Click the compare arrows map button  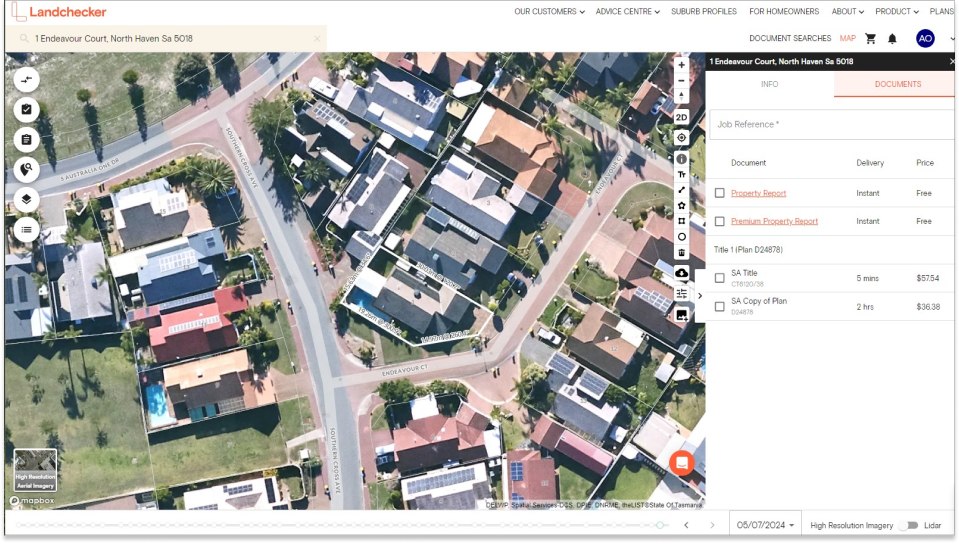pos(26,80)
